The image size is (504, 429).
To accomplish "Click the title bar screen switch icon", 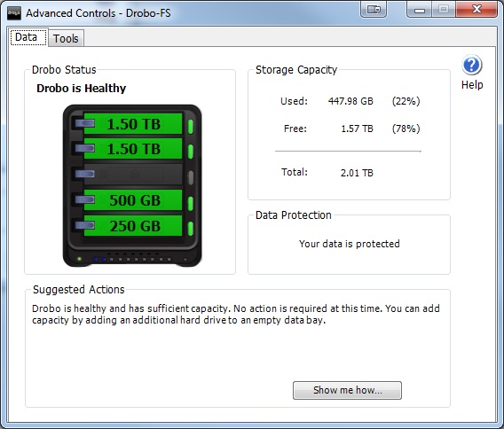I will [374, 10].
